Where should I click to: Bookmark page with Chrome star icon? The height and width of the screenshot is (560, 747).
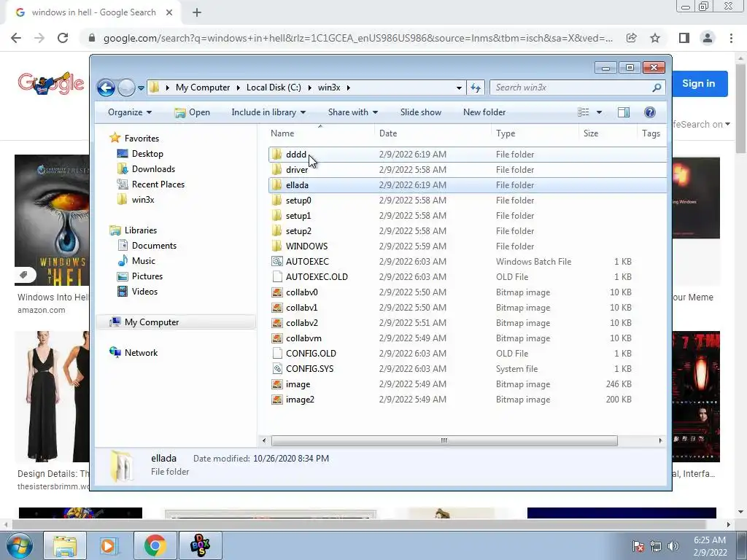click(x=655, y=38)
